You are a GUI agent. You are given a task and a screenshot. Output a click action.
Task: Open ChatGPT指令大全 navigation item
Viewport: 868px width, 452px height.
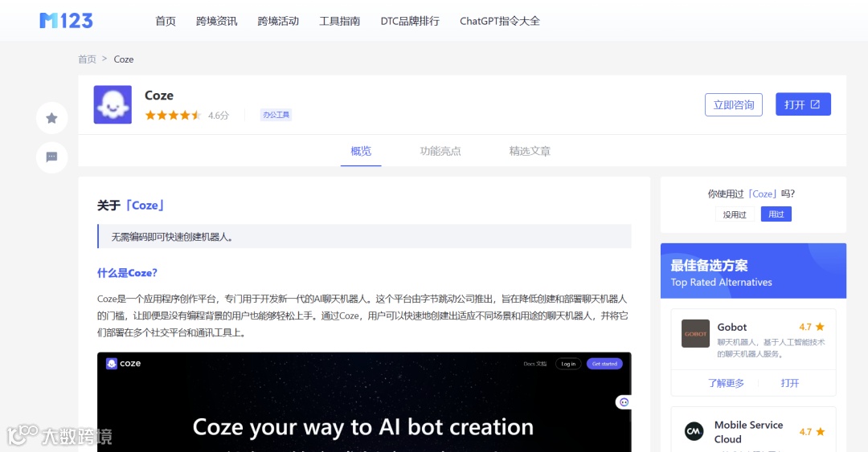click(x=499, y=21)
